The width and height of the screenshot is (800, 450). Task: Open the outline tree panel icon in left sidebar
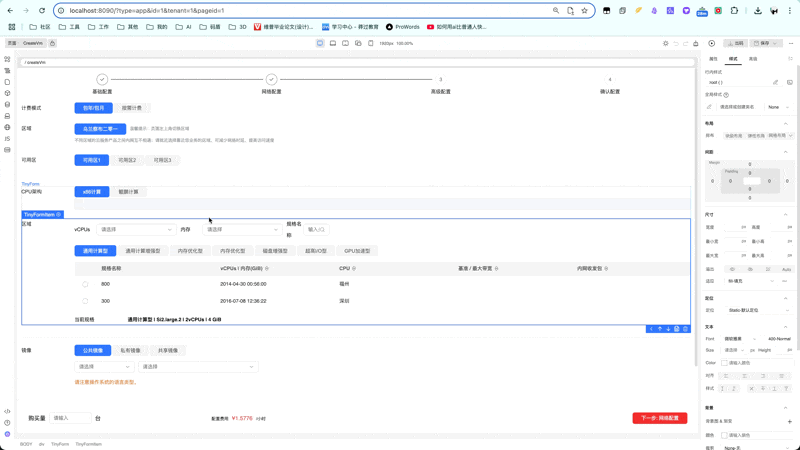click(7, 70)
